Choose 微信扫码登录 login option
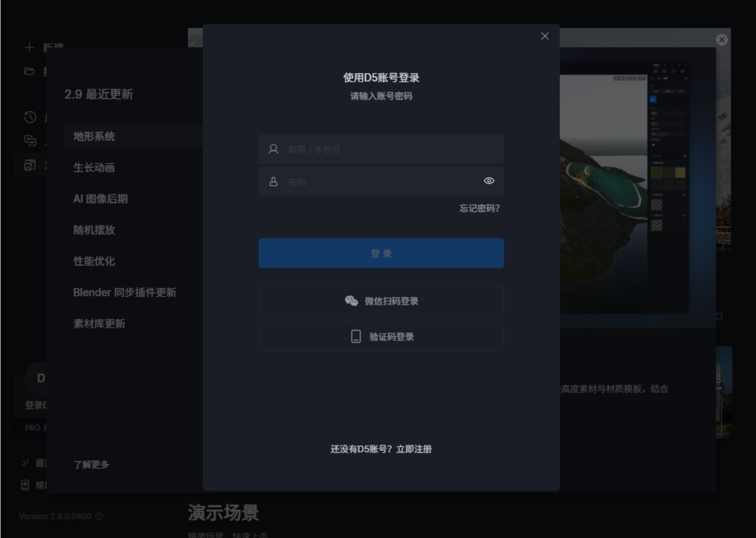The height and width of the screenshot is (538, 756). [x=381, y=300]
